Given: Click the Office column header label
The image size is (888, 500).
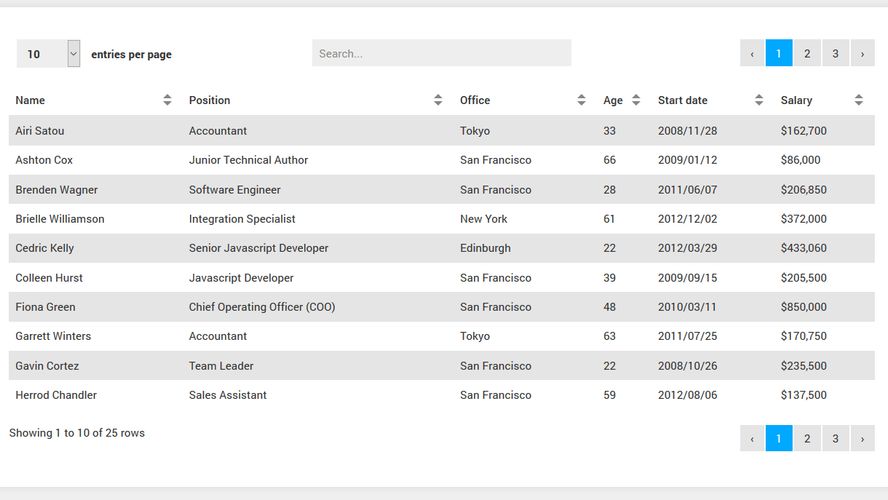Looking at the screenshot, I should (x=475, y=100).
